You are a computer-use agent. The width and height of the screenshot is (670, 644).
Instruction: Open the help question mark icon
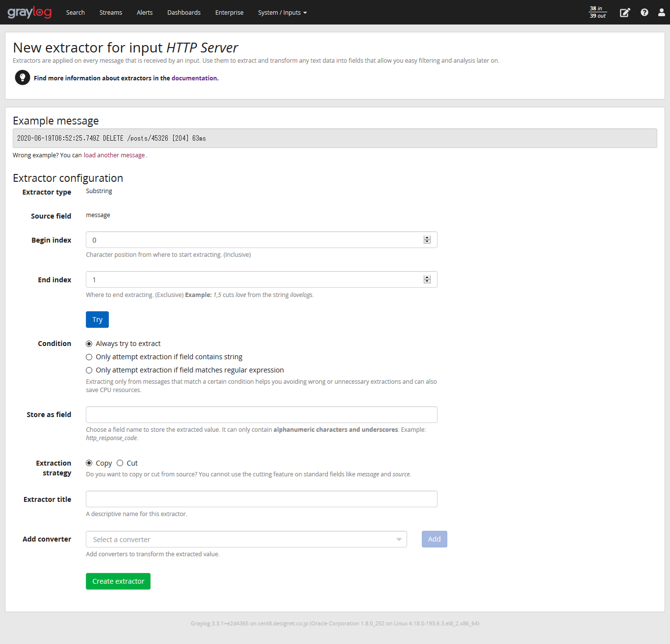pos(644,13)
